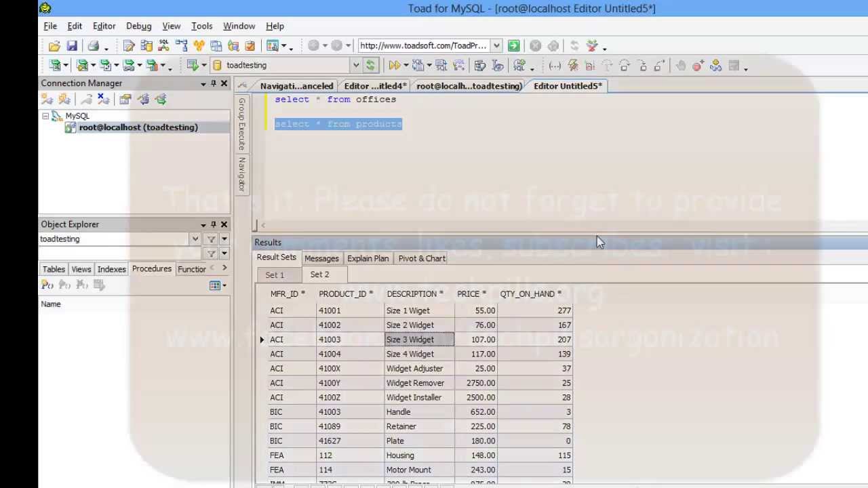The image size is (868, 488).
Task: Close the Connection Manager panel
Action: pyautogui.click(x=224, y=83)
